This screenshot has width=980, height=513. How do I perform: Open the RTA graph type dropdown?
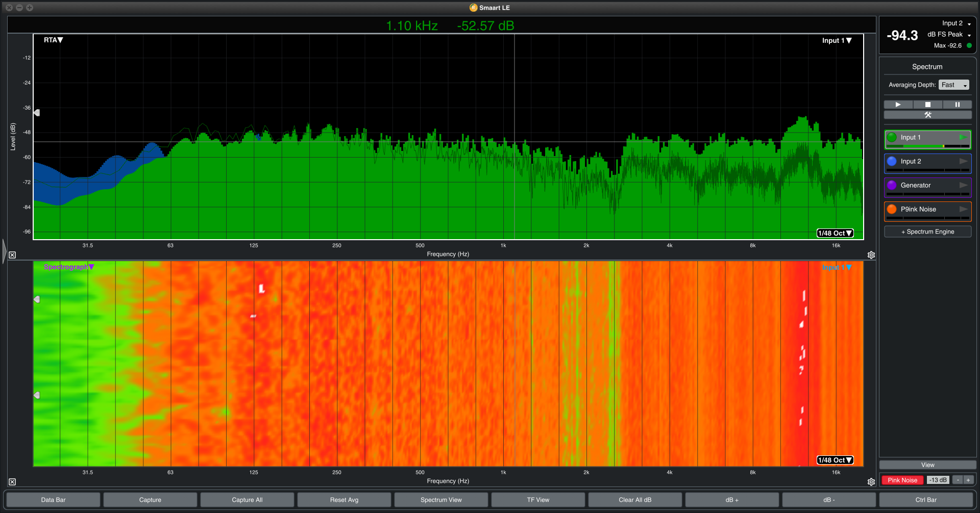pyautogui.click(x=53, y=40)
